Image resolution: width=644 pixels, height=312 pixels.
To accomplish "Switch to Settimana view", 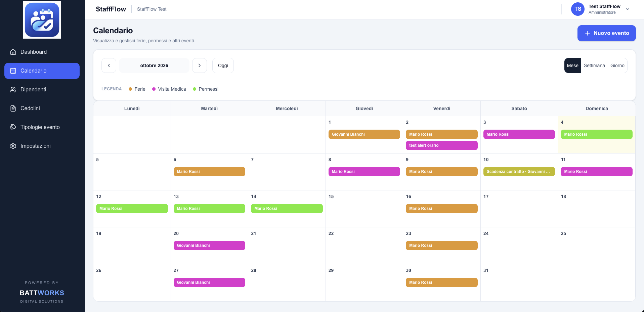I will (594, 65).
